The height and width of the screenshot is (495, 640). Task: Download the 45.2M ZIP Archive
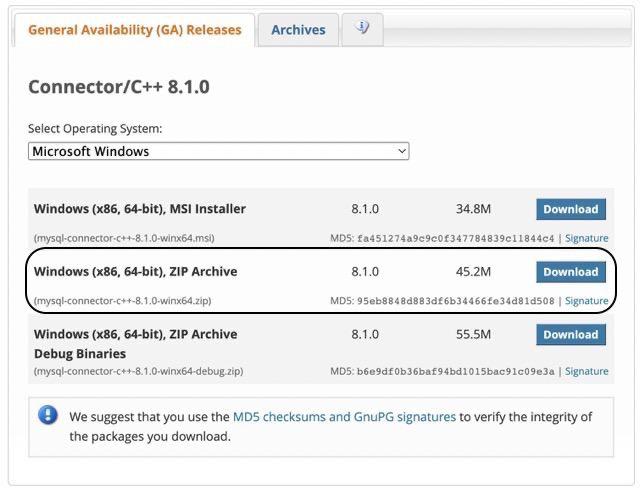tap(571, 271)
